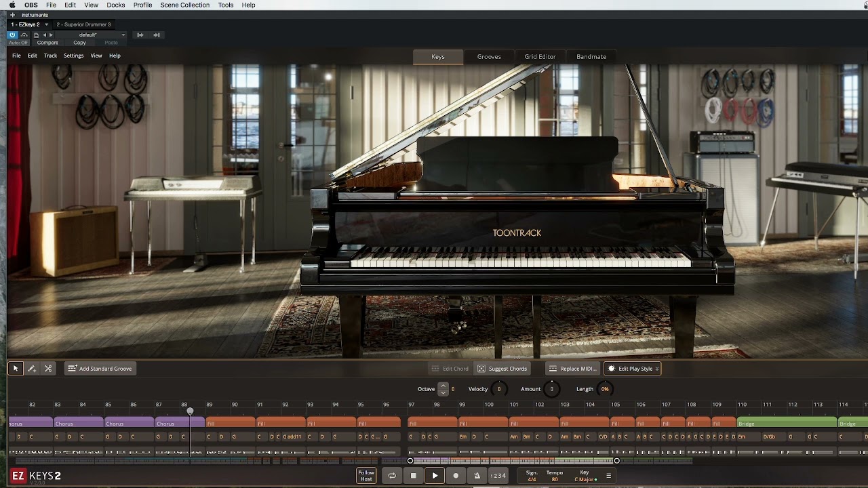Image resolution: width=868 pixels, height=488 pixels.
Task: Toggle the 1234 count-in button
Action: [x=498, y=476]
